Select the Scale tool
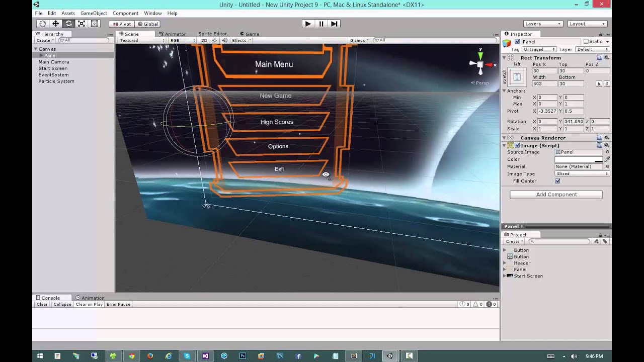This screenshot has width=644, height=362. (81, 24)
